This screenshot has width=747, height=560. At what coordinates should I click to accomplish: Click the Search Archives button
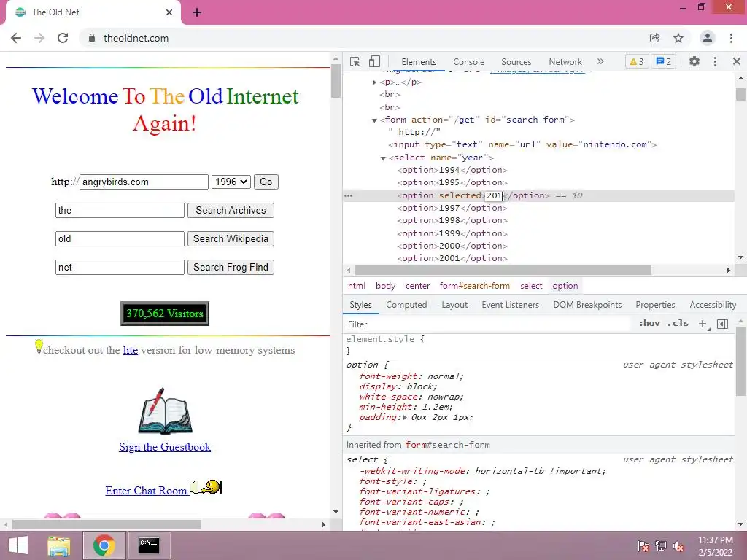(x=231, y=211)
